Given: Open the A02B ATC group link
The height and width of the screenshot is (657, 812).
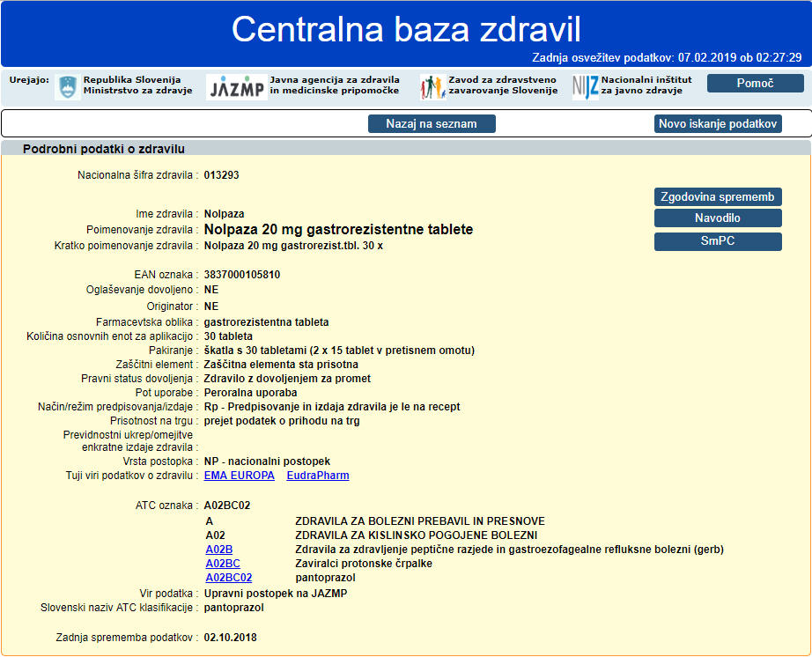Looking at the screenshot, I should [x=219, y=550].
